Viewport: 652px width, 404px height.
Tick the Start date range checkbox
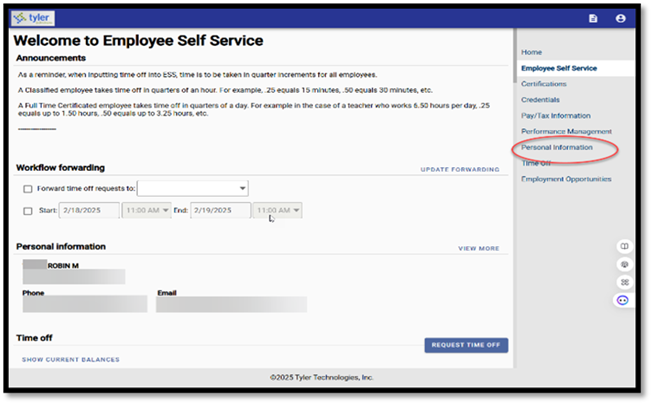coord(28,211)
